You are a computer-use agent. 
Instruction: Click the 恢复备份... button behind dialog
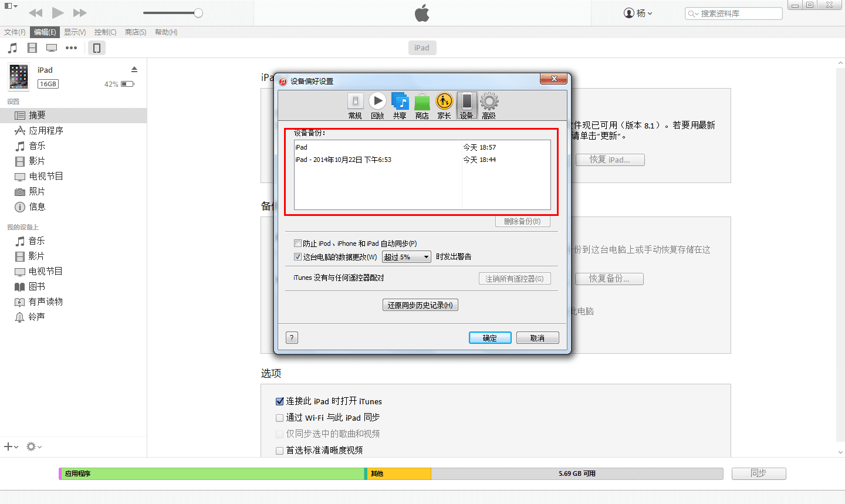coord(609,279)
